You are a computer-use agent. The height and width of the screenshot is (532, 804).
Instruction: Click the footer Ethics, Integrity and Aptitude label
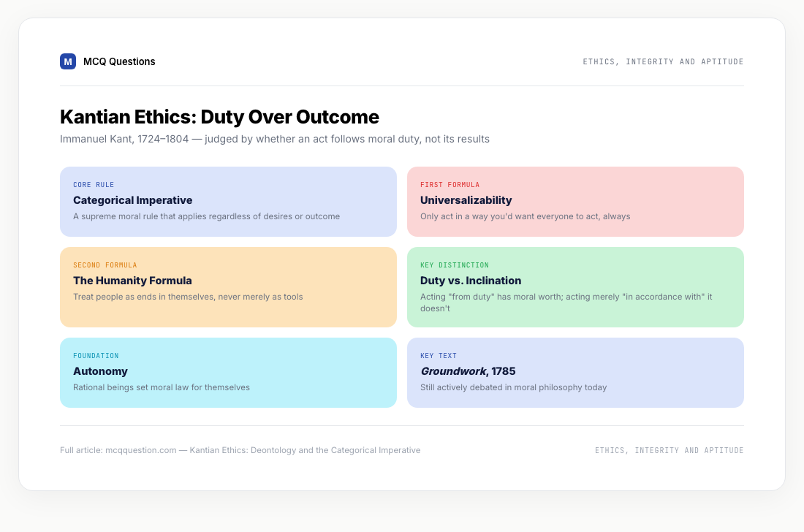[669, 450]
